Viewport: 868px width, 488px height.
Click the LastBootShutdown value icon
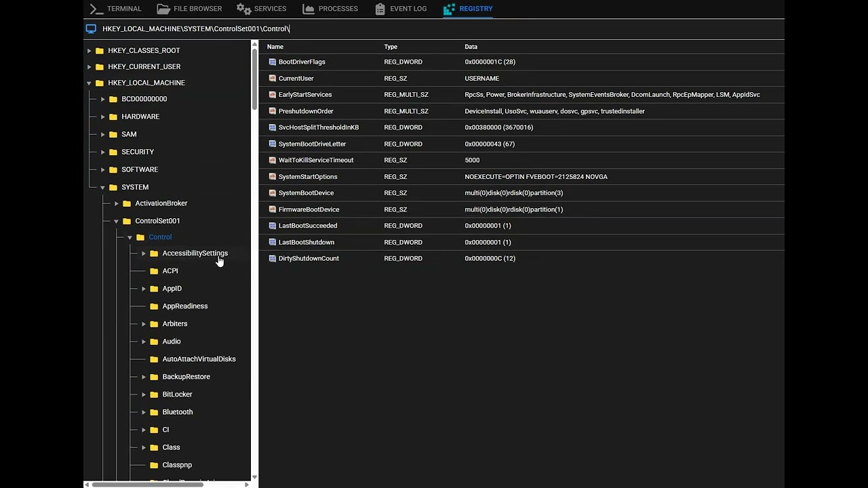pos(273,242)
